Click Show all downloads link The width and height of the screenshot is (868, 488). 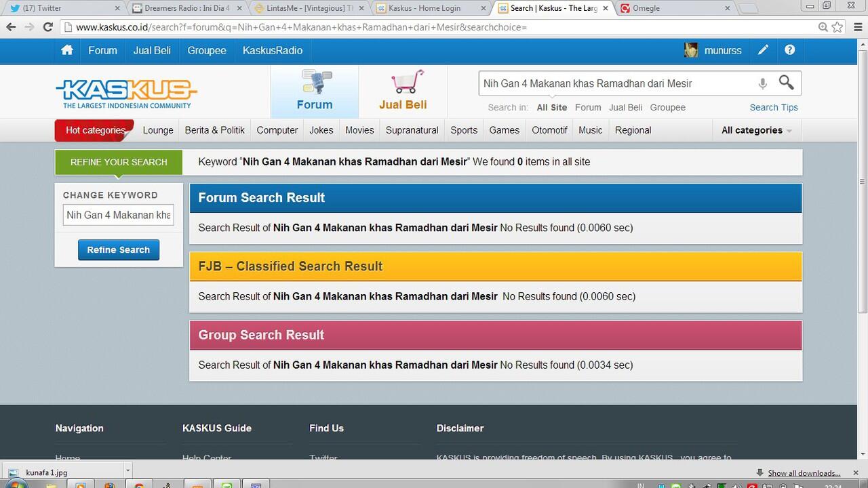coord(804,473)
